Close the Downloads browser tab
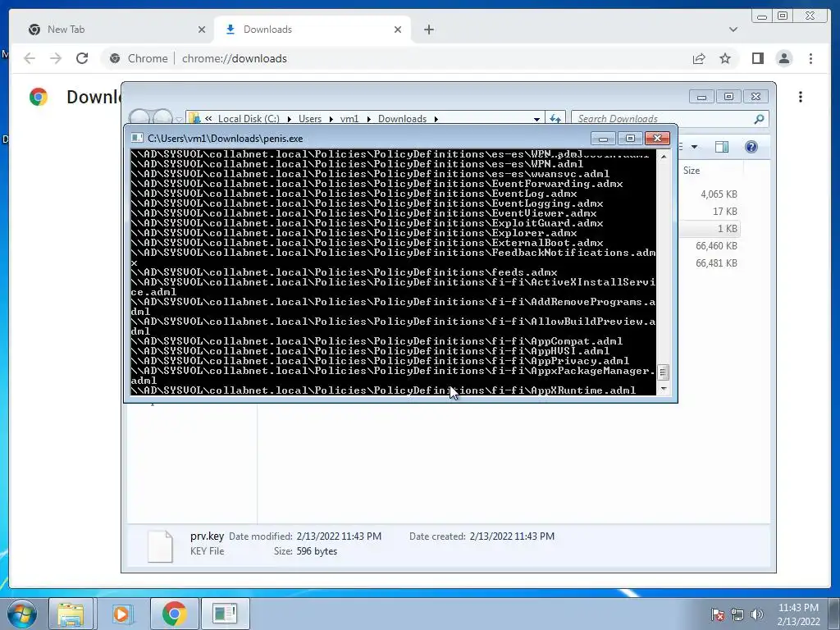Screen dimensions: 840x630 coord(398,30)
